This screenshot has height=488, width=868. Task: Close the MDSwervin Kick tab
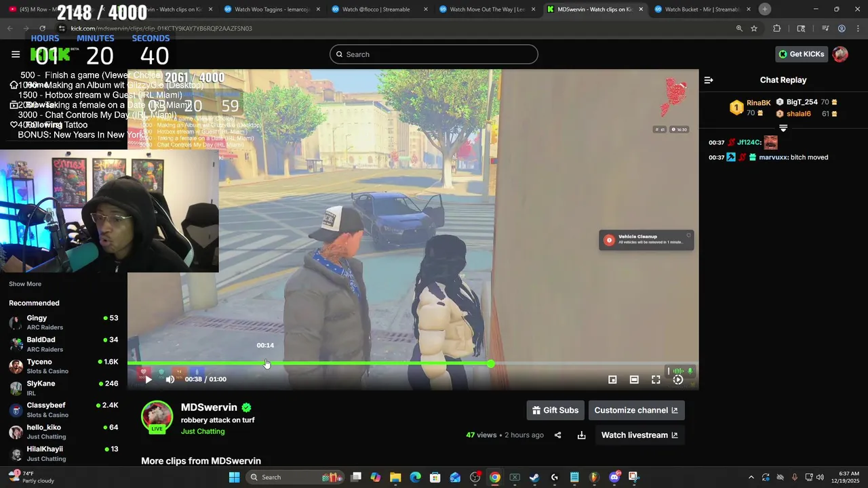[641, 9]
